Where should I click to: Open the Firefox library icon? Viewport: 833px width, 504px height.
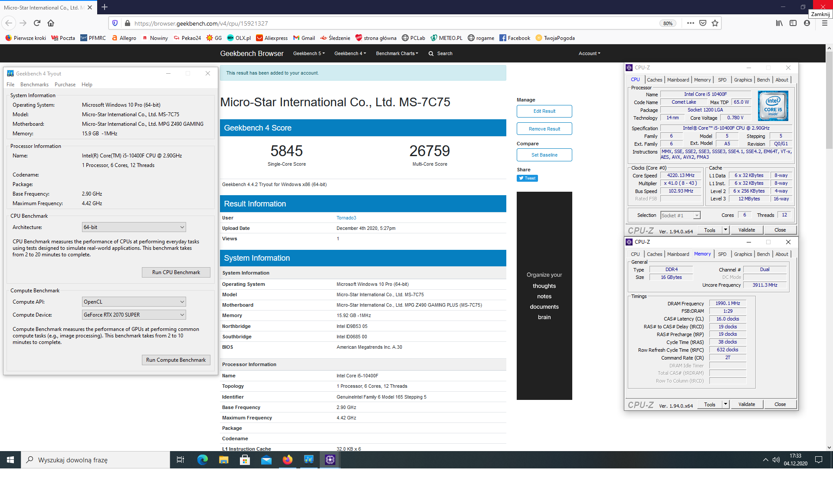tap(779, 23)
